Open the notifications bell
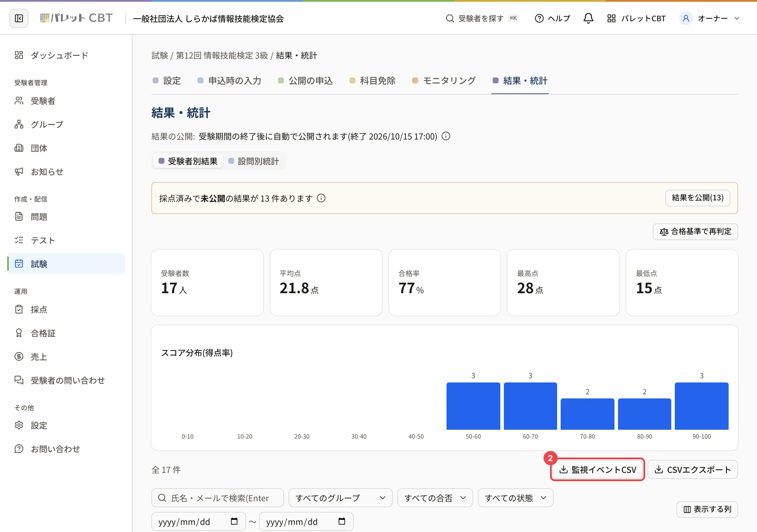The width and height of the screenshot is (757, 532). coord(588,18)
